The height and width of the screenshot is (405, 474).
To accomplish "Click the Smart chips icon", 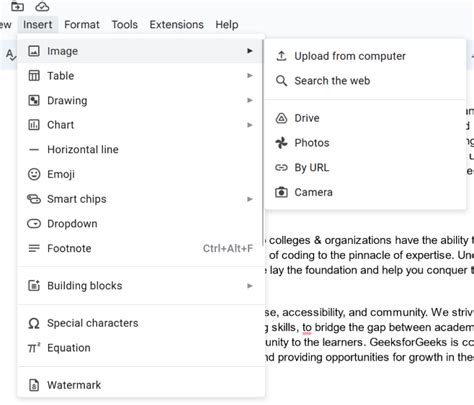I will (34, 199).
